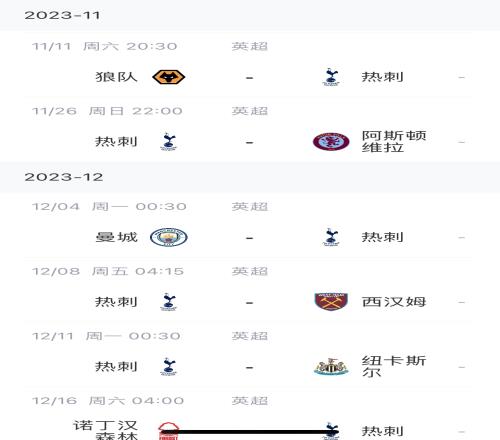
Task: Open the 狼队 team name link
Action: 116,77
